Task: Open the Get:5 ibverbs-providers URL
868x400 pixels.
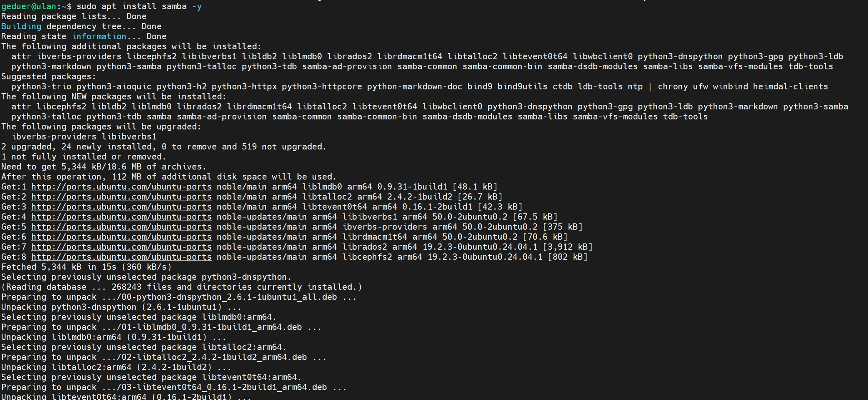Action: tap(121, 227)
